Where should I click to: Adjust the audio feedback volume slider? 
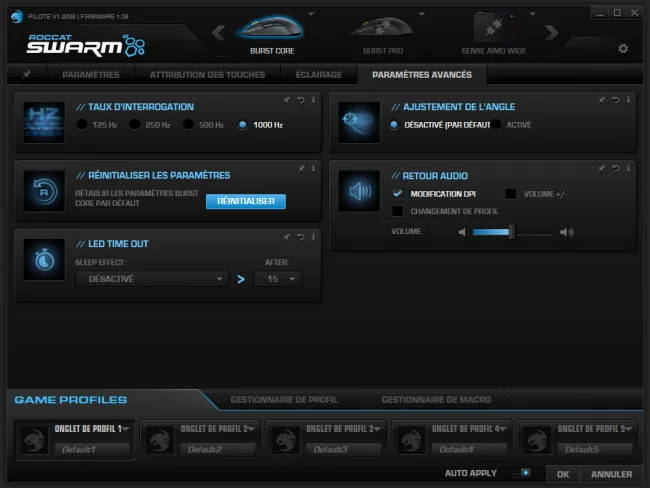click(x=512, y=232)
